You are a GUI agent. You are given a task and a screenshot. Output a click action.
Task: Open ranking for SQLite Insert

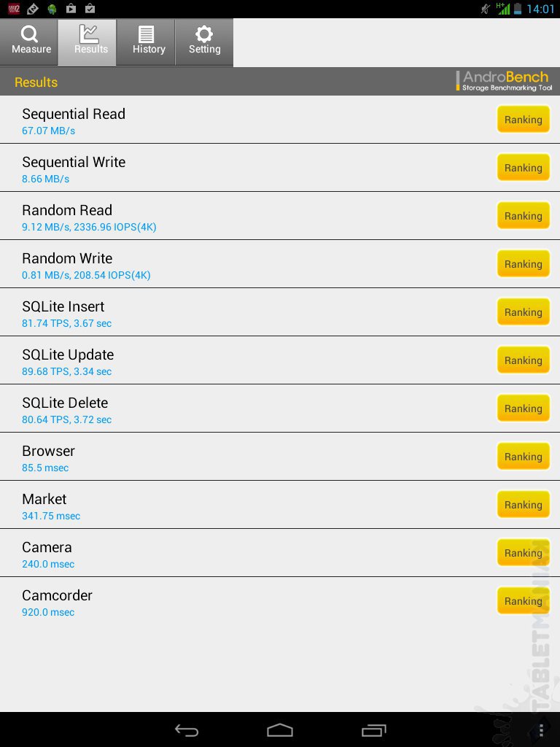tap(523, 312)
